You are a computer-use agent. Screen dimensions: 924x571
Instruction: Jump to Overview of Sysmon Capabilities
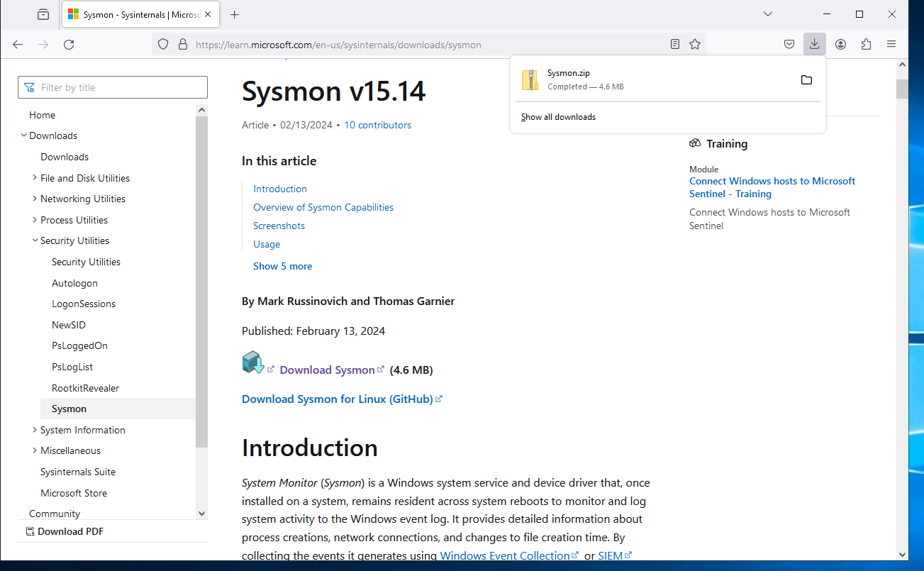click(x=323, y=207)
